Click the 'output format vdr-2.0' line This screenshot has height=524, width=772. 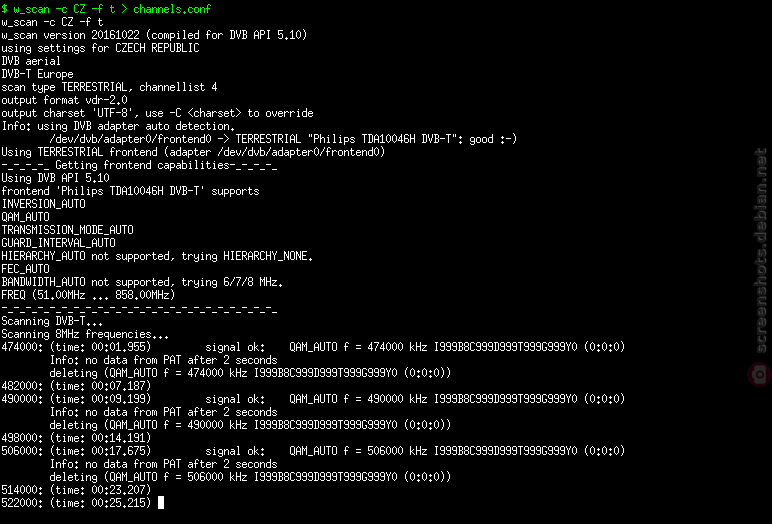64,100
